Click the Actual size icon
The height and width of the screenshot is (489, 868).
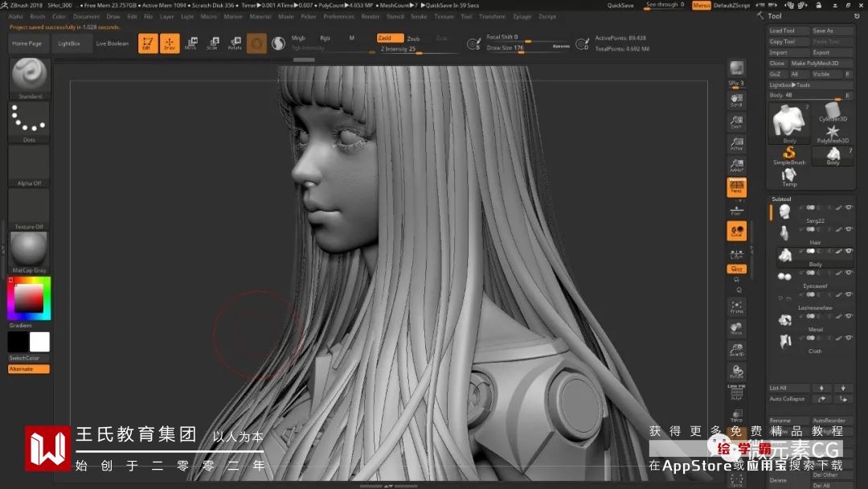click(736, 143)
